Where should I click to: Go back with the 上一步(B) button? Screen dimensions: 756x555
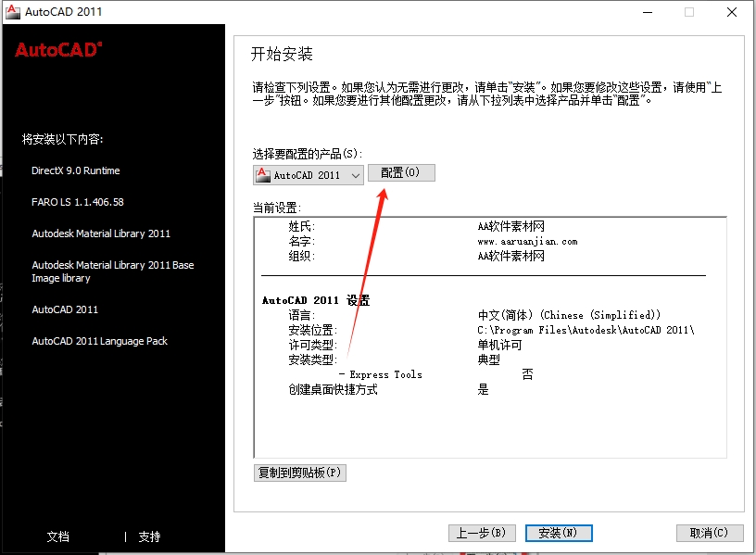(x=481, y=533)
